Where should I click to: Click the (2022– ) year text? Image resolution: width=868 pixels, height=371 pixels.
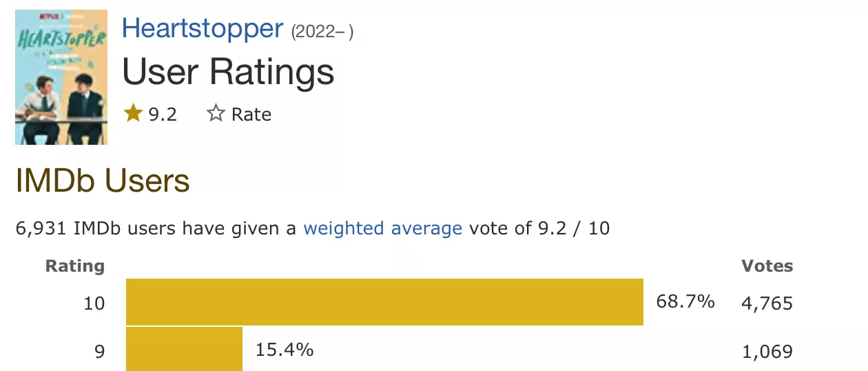(x=322, y=32)
